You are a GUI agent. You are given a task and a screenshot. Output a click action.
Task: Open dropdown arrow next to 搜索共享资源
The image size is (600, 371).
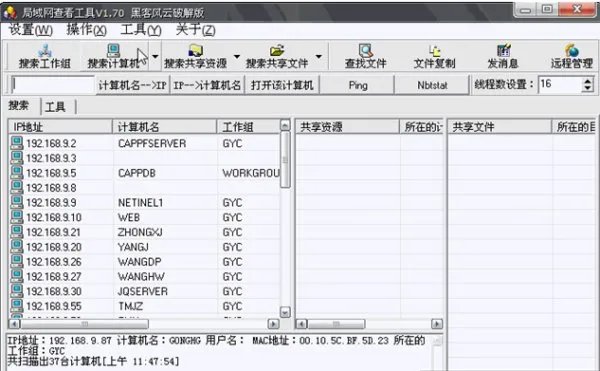click(237, 56)
